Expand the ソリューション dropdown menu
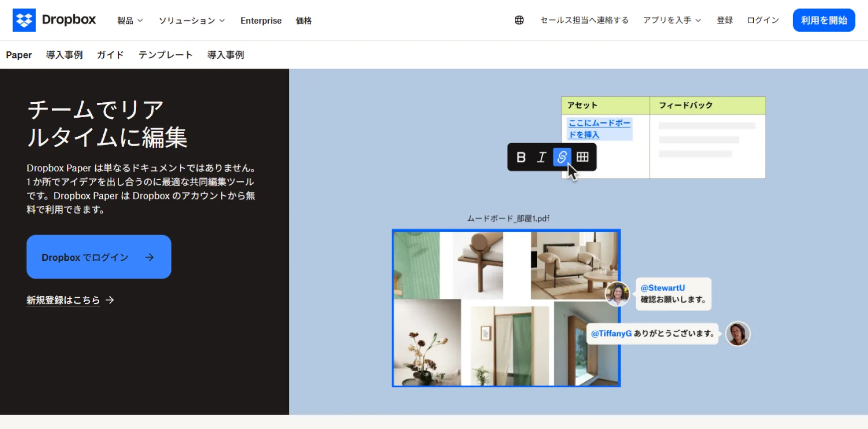 (192, 20)
